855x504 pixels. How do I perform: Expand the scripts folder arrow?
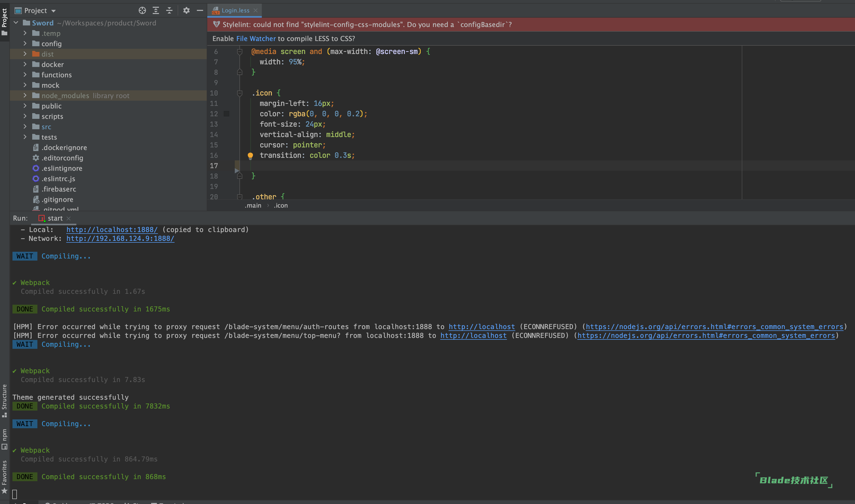click(25, 116)
